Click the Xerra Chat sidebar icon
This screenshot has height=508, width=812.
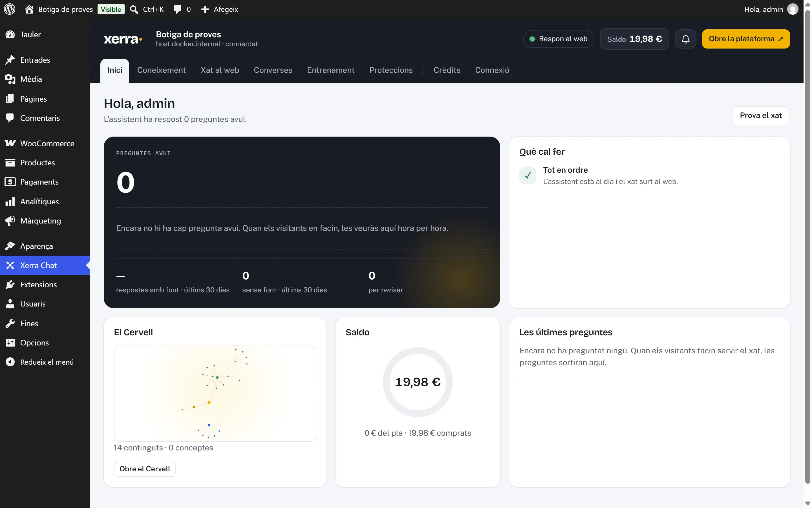[x=10, y=265]
